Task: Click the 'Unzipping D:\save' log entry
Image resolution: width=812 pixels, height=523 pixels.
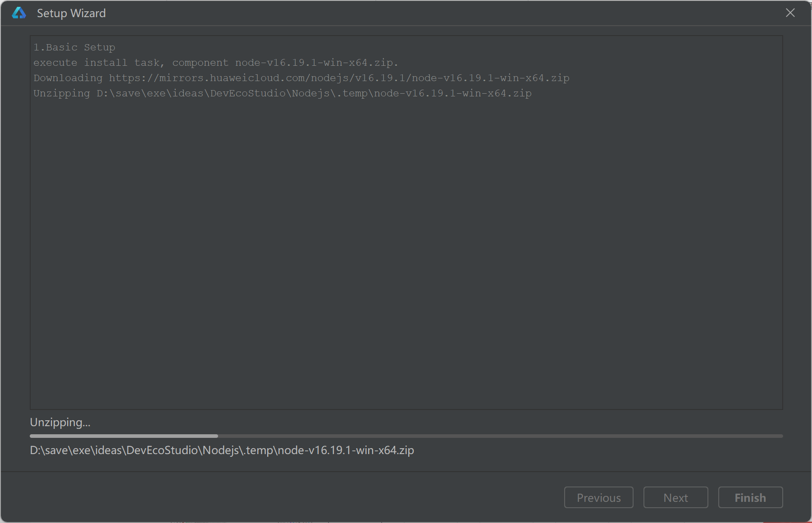Action: (x=283, y=93)
